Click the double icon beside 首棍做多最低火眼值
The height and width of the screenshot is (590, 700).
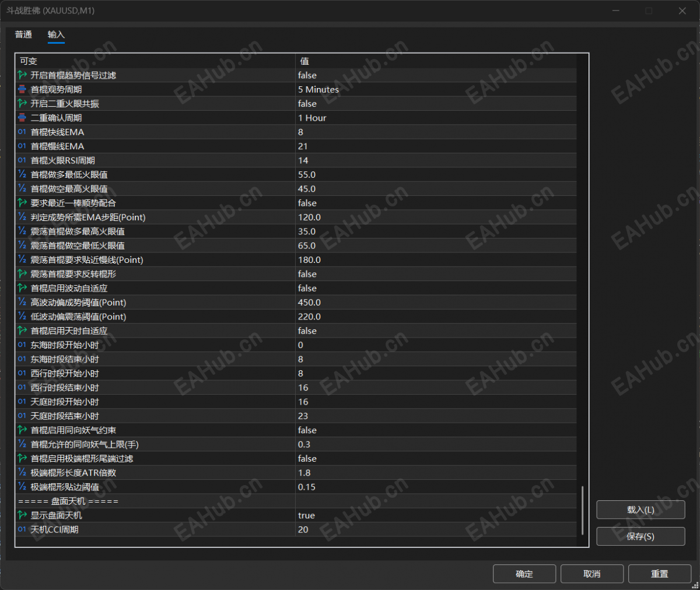pos(22,174)
